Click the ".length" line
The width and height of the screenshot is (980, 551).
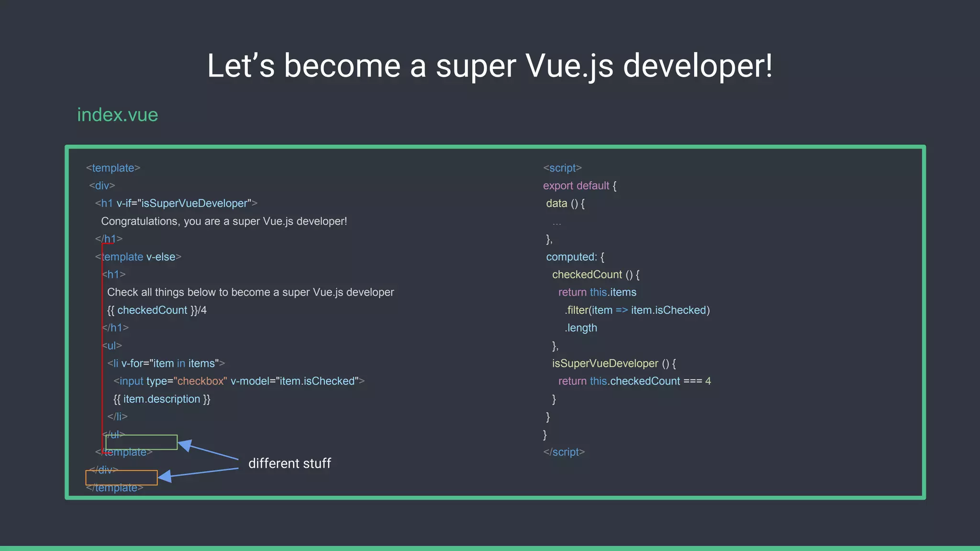(x=581, y=328)
